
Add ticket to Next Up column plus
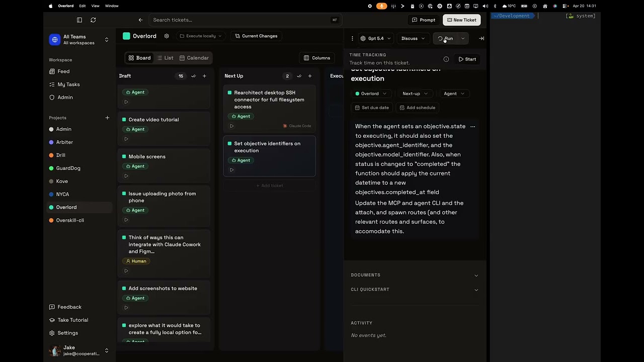coord(310,76)
